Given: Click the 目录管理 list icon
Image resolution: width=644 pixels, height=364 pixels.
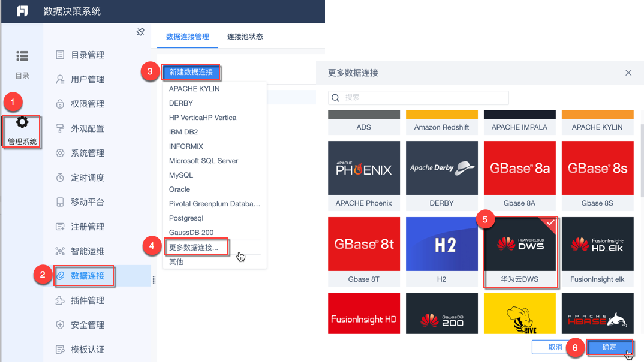Looking at the screenshot, I should (x=60, y=55).
